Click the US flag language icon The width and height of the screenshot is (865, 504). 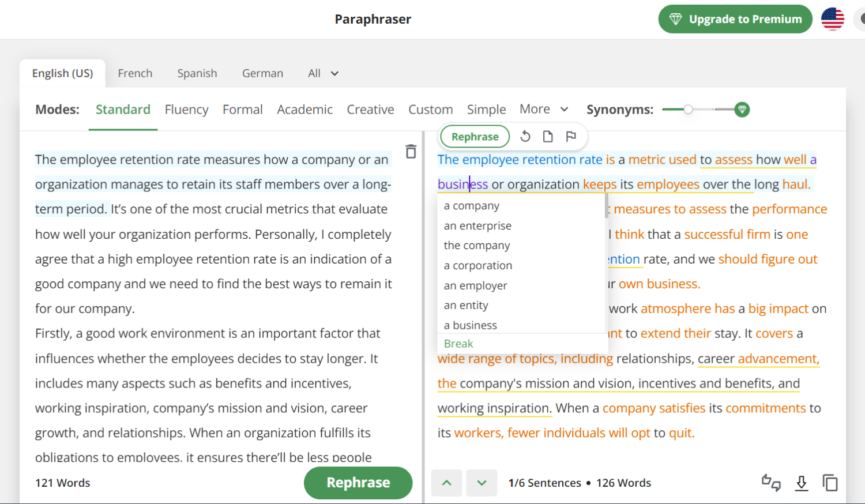832,19
